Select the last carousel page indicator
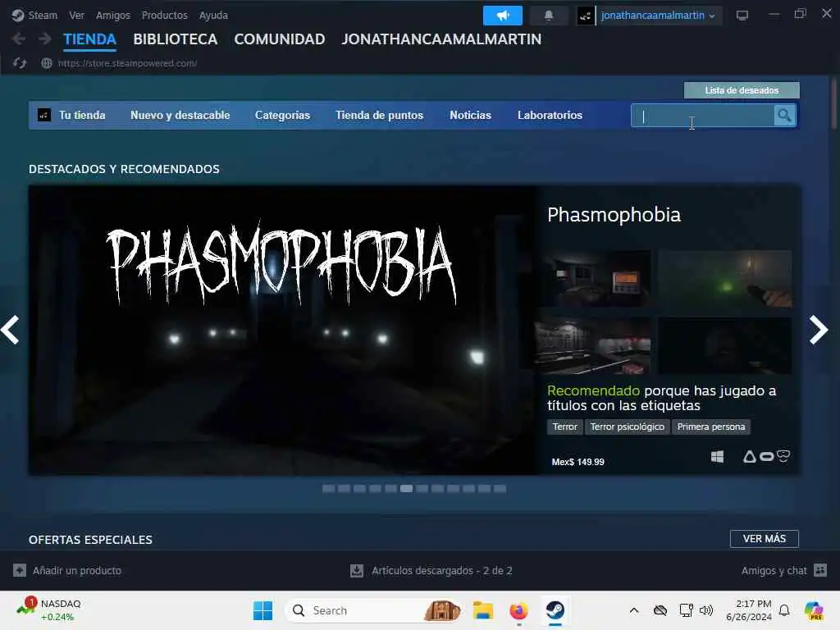This screenshot has width=840, height=630. pyautogui.click(x=500, y=489)
